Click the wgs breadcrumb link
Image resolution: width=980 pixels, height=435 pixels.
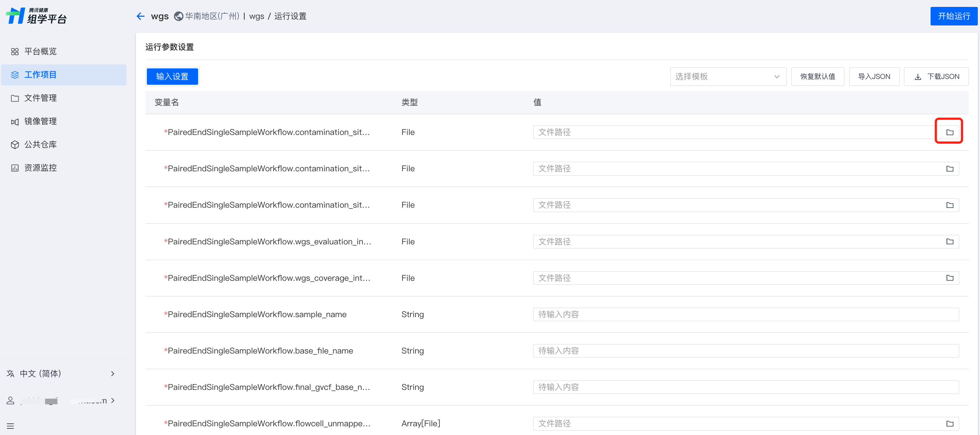[x=256, y=16]
